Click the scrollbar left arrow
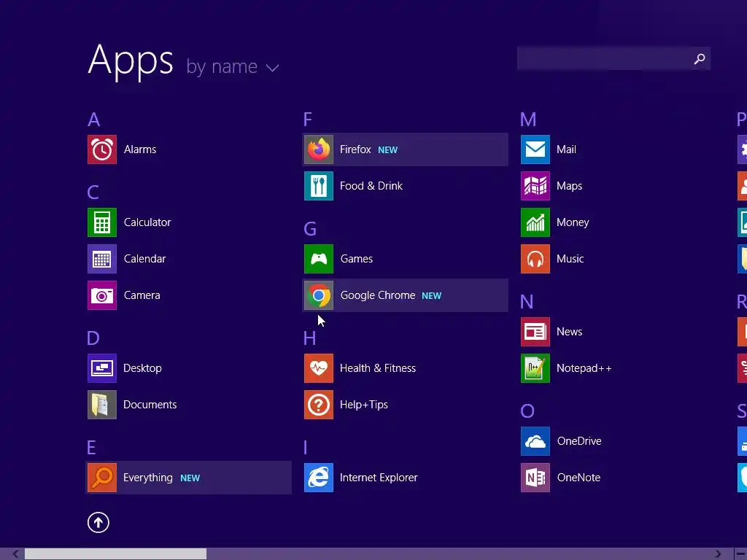The image size is (747, 560). coord(15,554)
